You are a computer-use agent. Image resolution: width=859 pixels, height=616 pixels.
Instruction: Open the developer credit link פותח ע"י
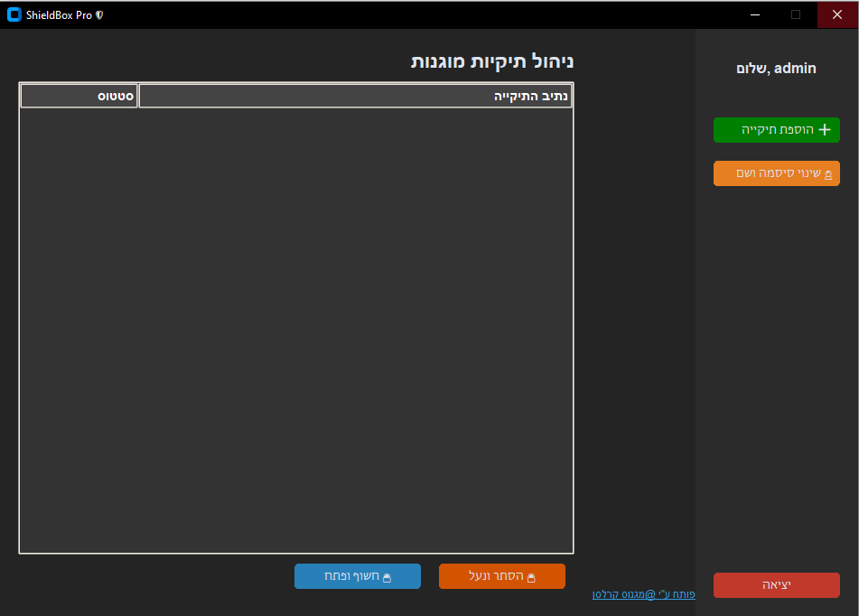click(643, 594)
